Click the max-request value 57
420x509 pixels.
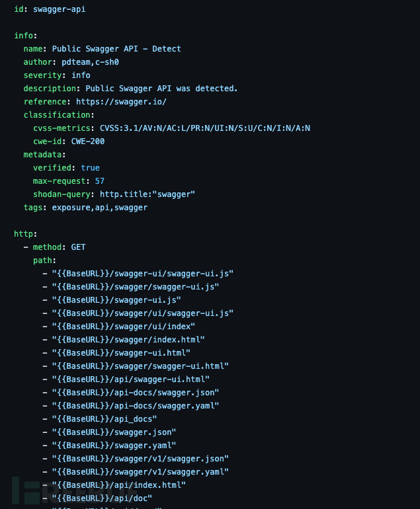point(100,181)
